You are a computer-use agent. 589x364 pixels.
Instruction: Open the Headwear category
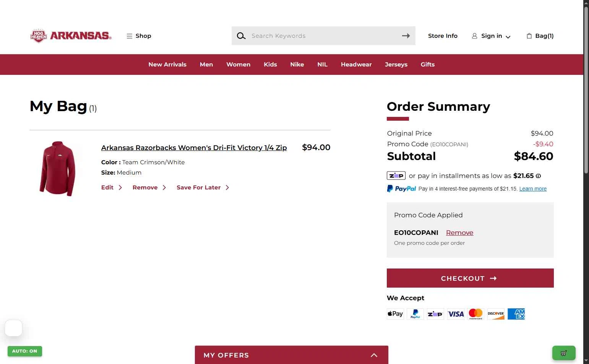coord(356,65)
